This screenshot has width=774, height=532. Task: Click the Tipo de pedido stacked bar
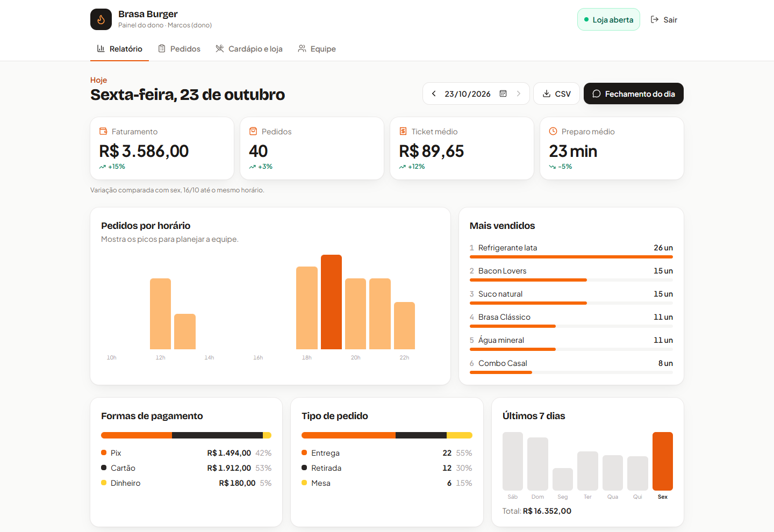coord(387,435)
